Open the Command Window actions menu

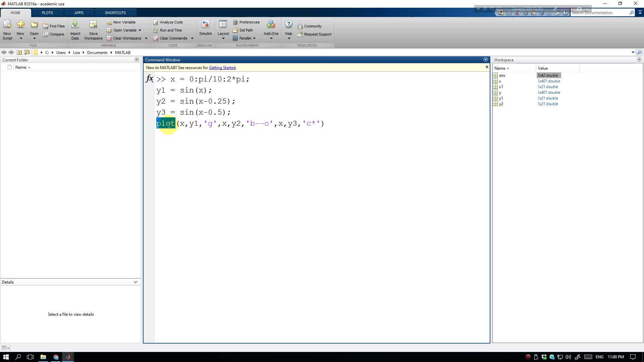click(486, 60)
